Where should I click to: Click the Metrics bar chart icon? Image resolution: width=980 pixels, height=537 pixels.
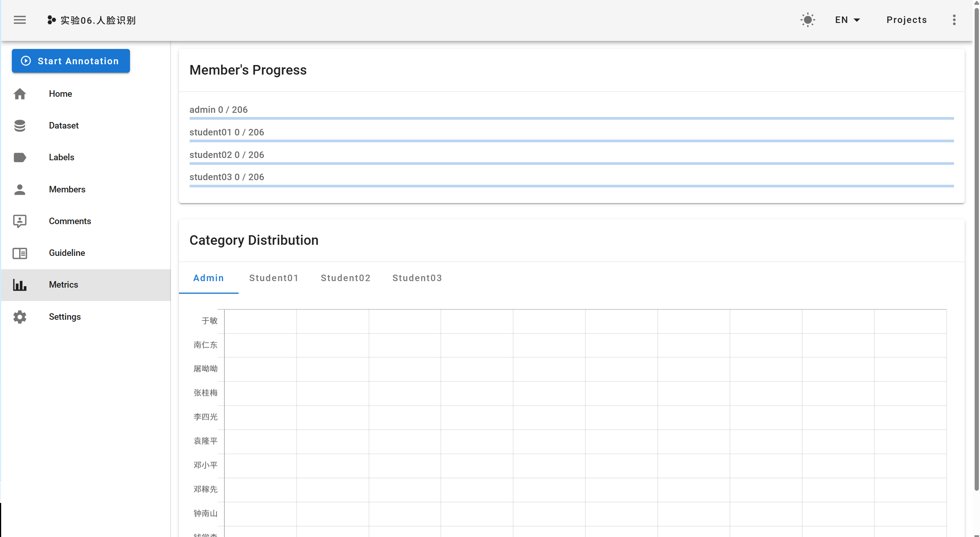[x=20, y=285]
